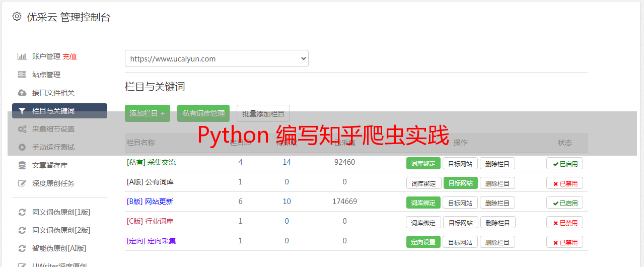Click 目标网站 for the 网站更新 row

pos(460,203)
